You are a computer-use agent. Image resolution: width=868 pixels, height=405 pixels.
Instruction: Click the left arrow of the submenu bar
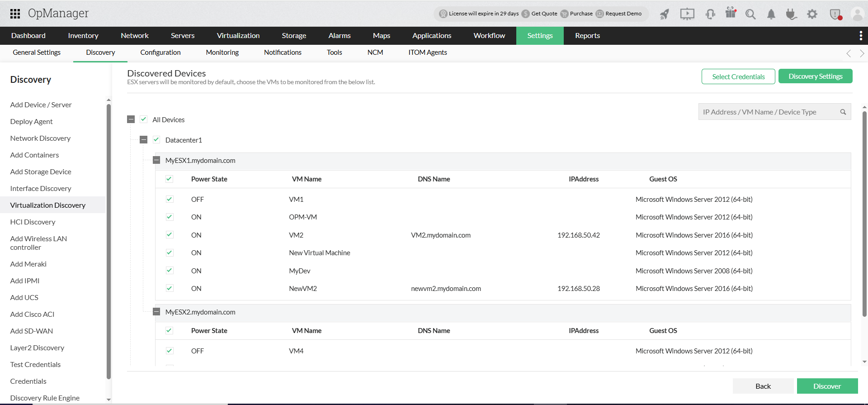pos(849,53)
